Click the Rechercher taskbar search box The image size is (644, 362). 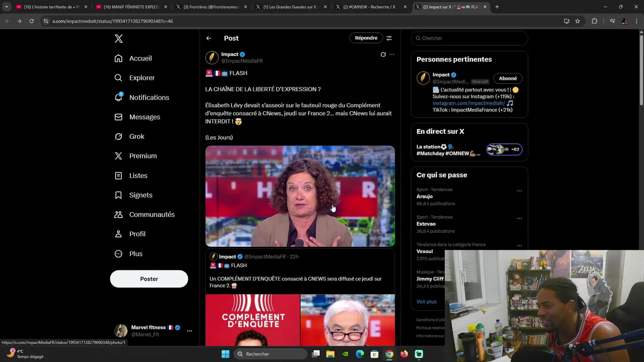271,354
